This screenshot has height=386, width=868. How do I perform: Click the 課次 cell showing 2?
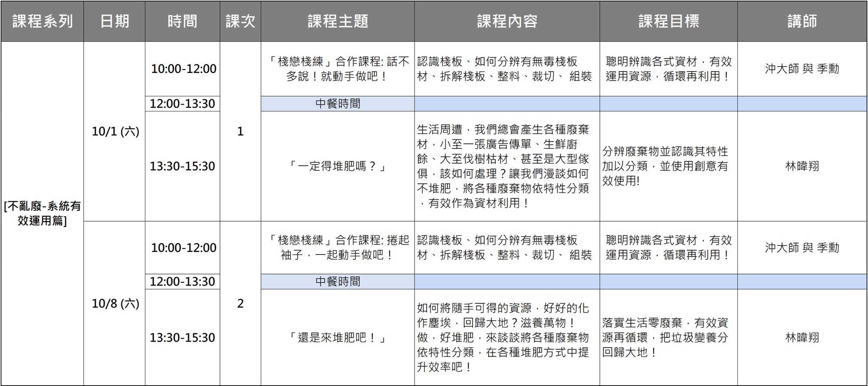pos(240,304)
